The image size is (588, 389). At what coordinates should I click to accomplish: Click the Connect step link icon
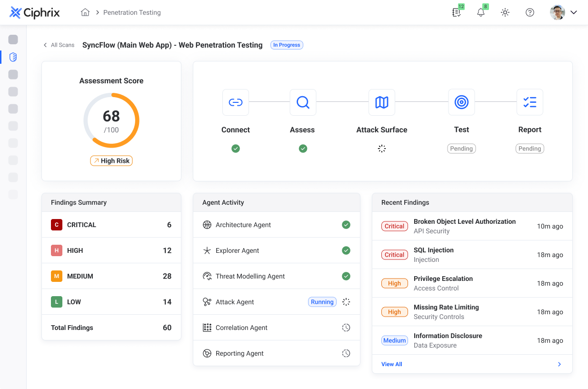pos(236,102)
